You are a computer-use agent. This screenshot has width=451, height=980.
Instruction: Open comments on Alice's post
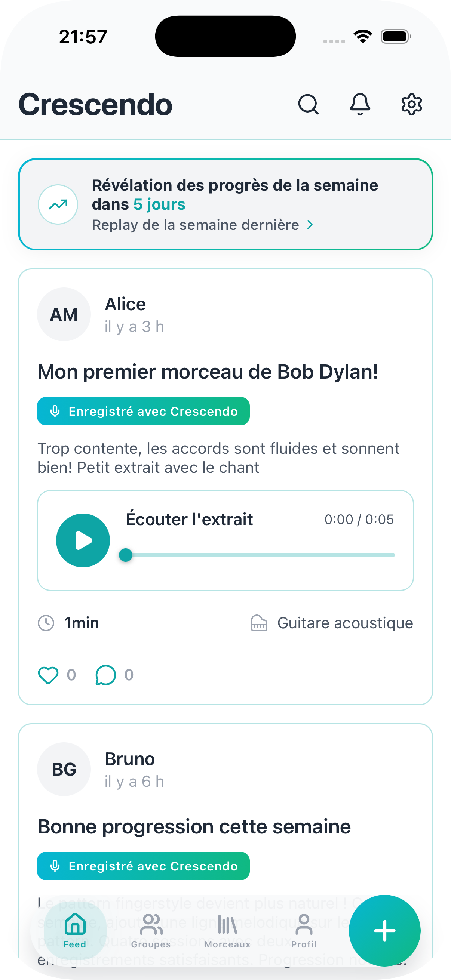click(105, 675)
